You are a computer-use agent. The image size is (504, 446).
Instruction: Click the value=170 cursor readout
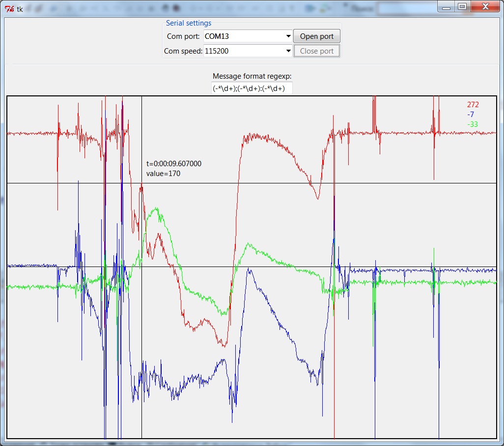click(x=163, y=174)
